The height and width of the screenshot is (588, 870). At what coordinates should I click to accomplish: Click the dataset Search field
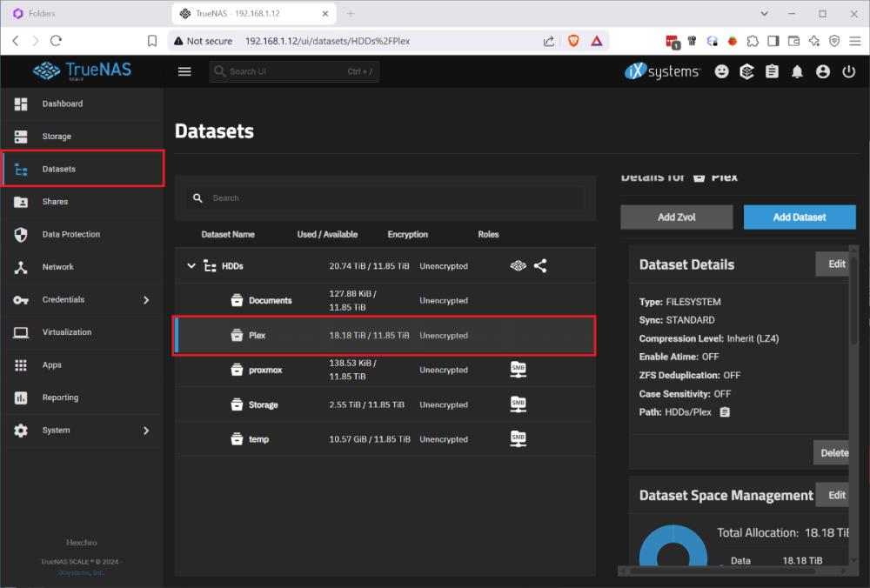pos(391,198)
